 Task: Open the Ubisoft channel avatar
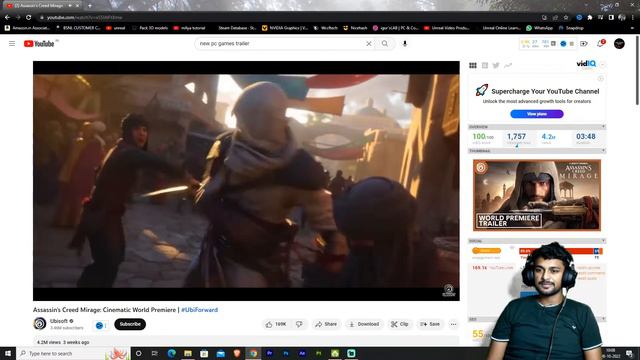(x=40, y=324)
